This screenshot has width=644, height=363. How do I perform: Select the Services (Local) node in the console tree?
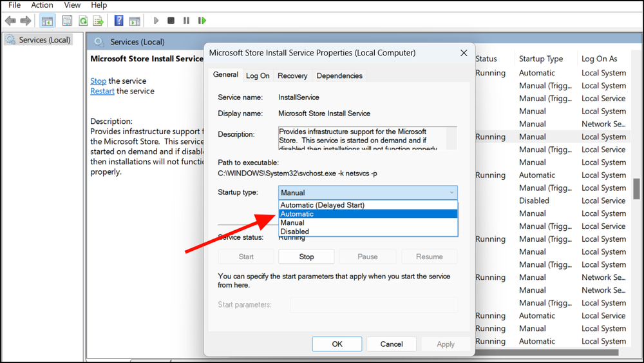click(x=38, y=40)
